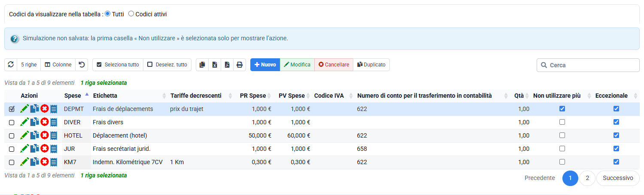
Task: Click the refresh table icon
Action: pos(11,65)
